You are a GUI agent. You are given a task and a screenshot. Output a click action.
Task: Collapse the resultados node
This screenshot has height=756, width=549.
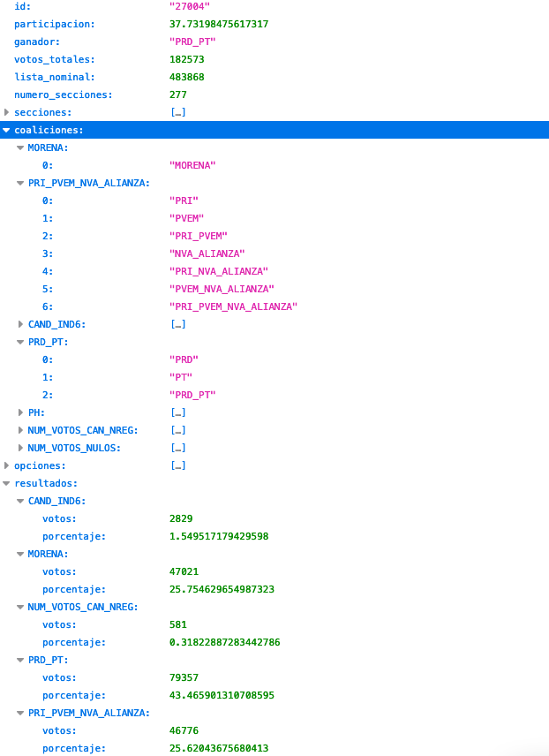[x=6, y=484]
